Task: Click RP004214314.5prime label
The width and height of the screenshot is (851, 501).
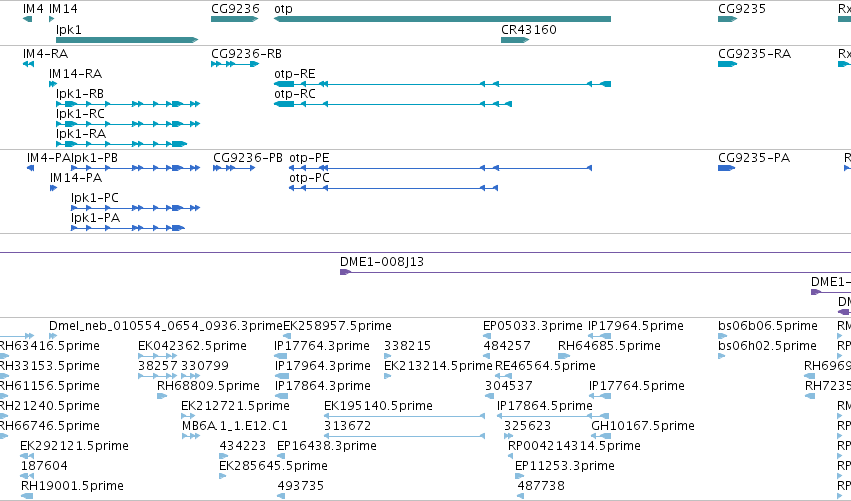Action: pyautogui.click(x=574, y=446)
